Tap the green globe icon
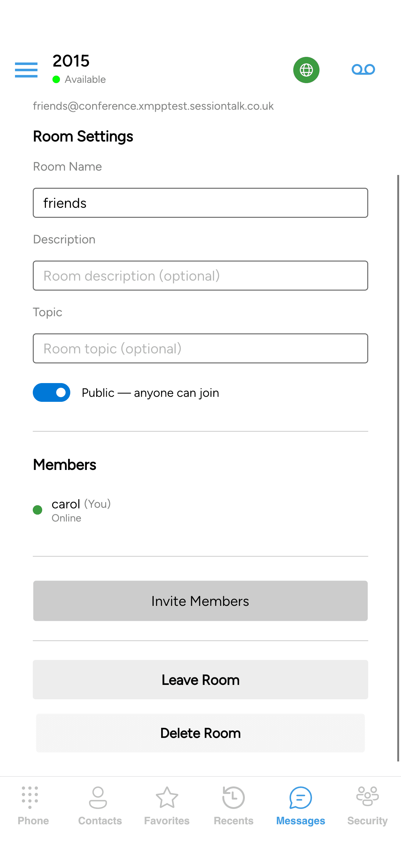Screen dimensions: 401x868 pyautogui.click(x=306, y=70)
